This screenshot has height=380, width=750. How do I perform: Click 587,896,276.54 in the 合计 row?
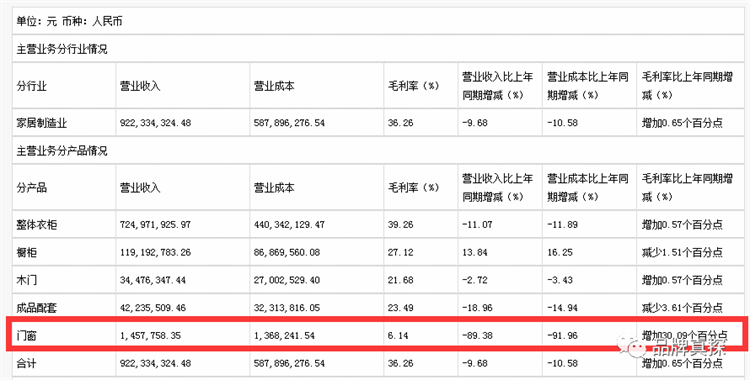click(x=289, y=364)
